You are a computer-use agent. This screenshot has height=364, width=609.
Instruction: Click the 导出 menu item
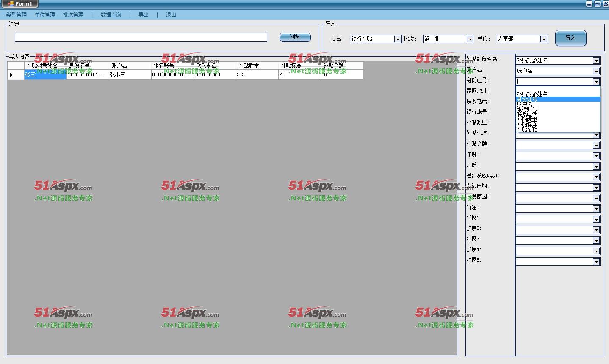tap(144, 15)
